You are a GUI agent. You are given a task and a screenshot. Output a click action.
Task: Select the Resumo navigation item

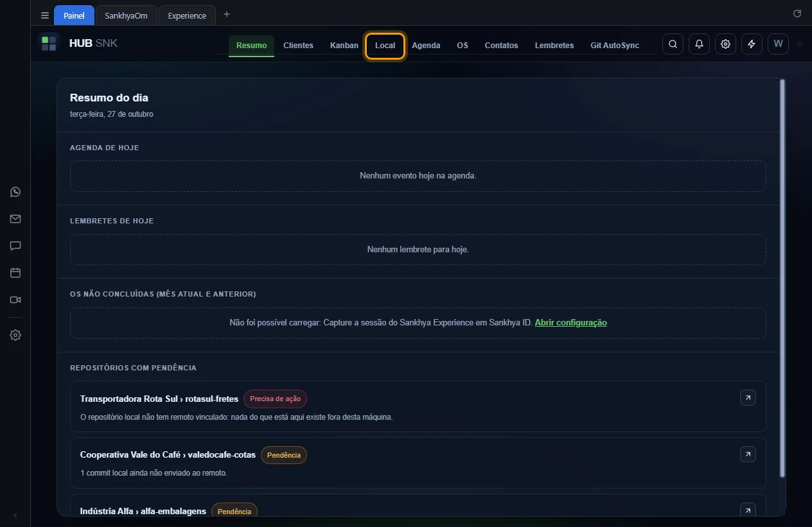coord(251,45)
